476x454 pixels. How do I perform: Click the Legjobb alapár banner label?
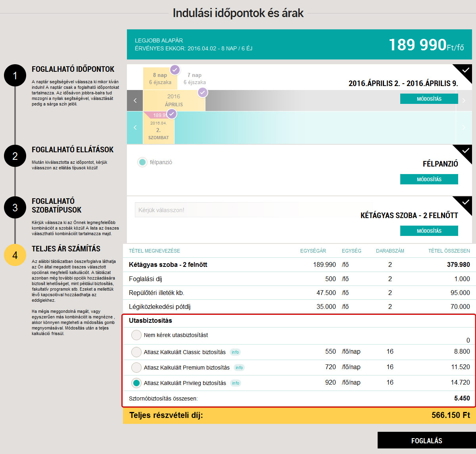tap(159, 40)
